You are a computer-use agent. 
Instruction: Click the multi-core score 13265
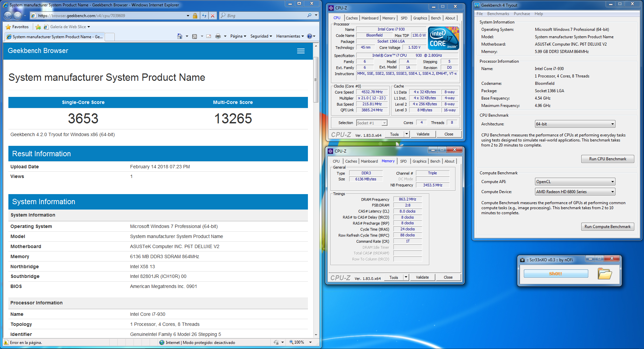coord(233,118)
